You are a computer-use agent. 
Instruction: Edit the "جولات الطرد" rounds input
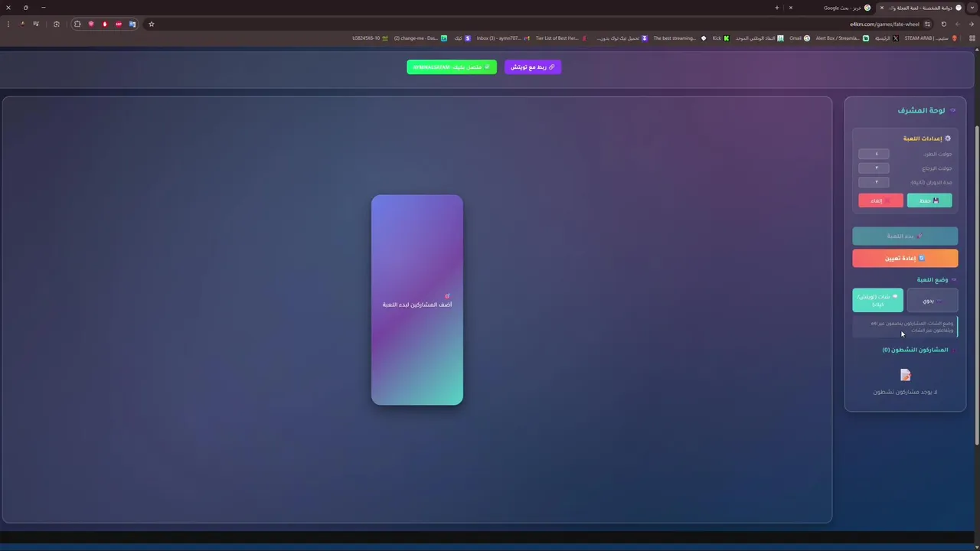[874, 154]
